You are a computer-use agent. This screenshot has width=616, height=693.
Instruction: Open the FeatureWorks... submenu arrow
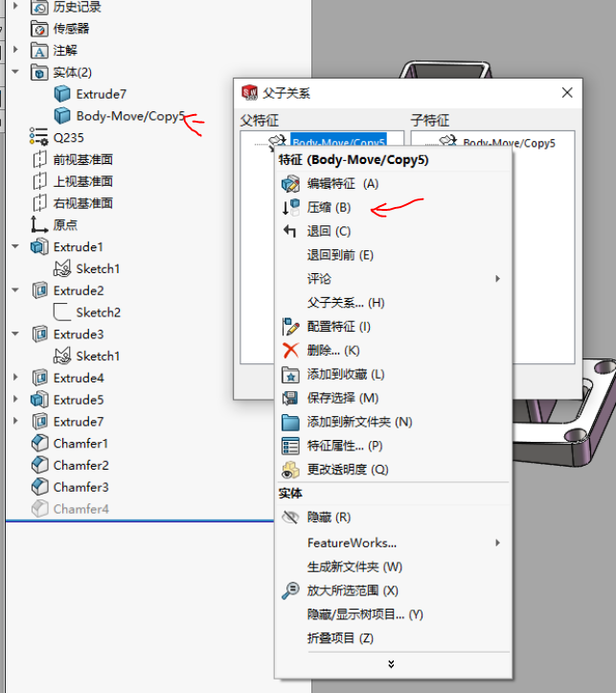tap(497, 543)
